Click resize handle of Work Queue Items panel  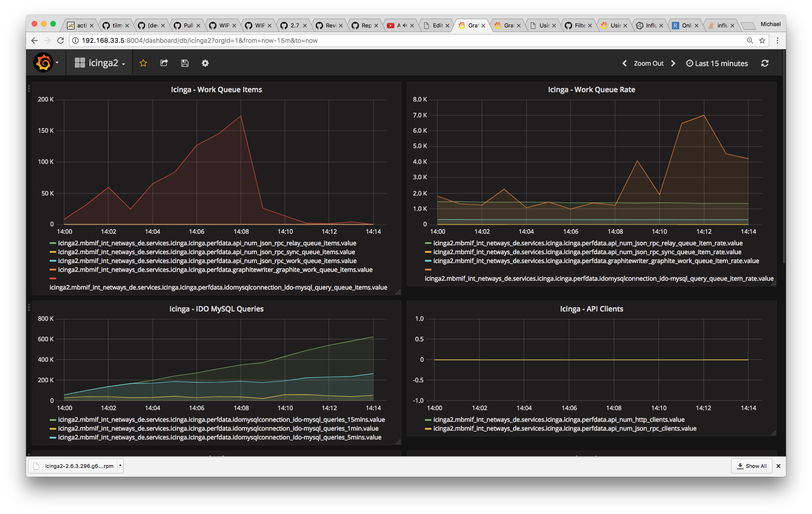click(398, 292)
